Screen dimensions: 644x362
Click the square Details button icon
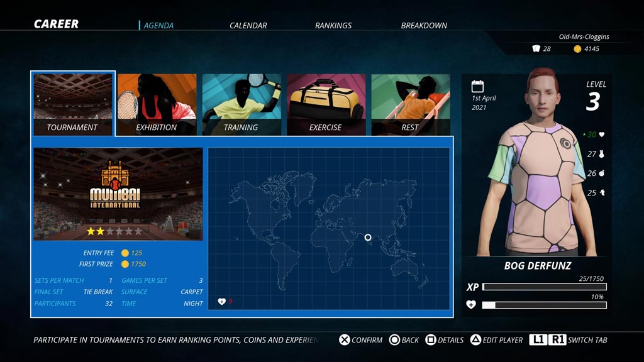(x=430, y=340)
